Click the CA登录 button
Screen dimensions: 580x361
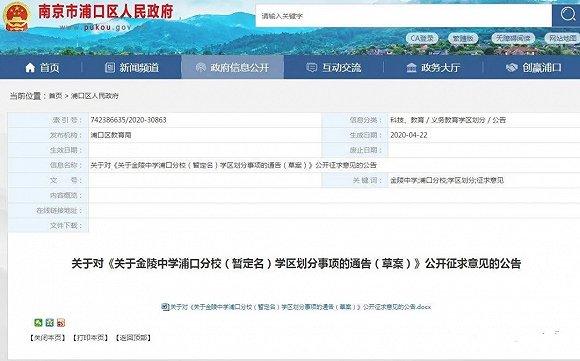(422, 38)
